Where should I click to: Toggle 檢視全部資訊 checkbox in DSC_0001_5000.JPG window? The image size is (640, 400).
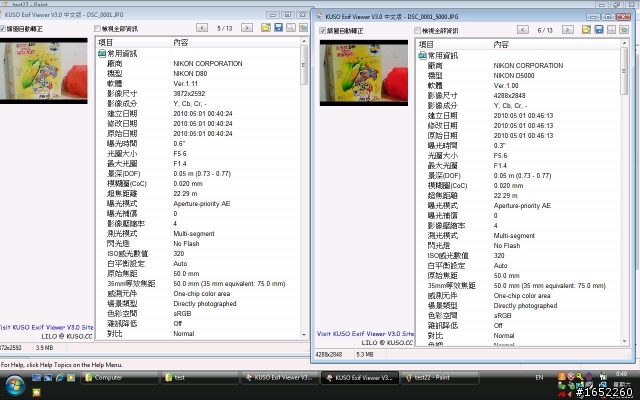[417, 31]
